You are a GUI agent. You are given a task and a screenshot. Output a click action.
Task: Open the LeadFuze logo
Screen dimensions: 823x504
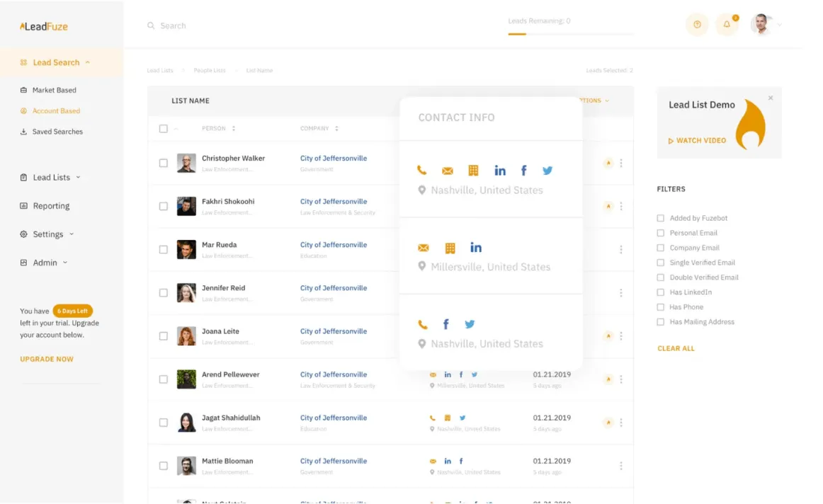click(x=44, y=26)
